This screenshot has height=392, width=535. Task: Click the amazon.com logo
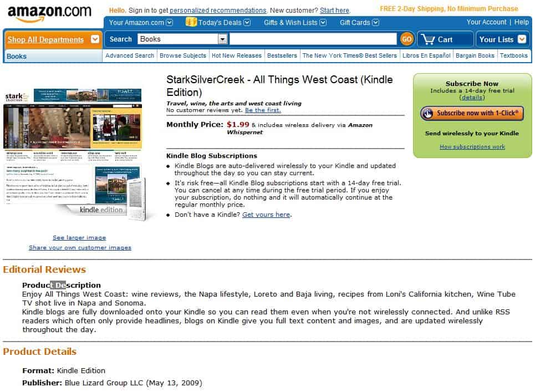click(x=47, y=12)
